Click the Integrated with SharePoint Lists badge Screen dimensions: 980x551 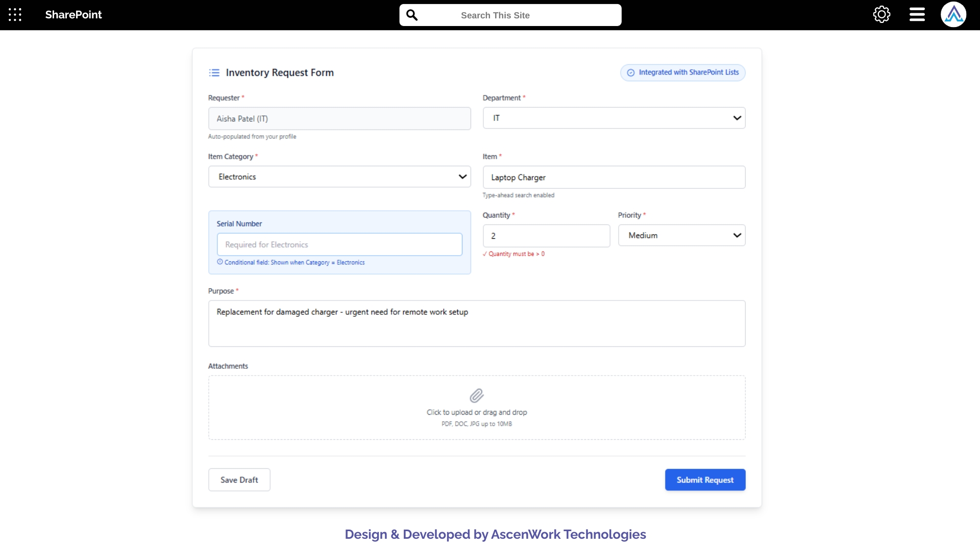(682, 72)
